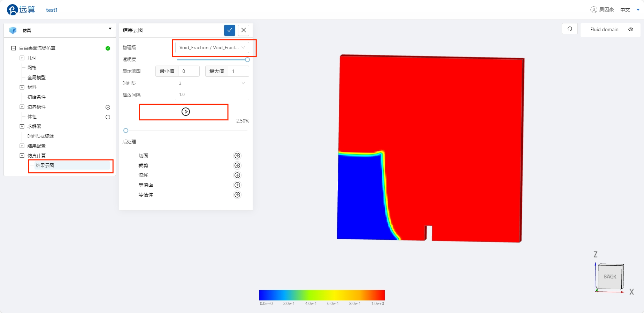Click the 切面 label

tap(143, 156)
